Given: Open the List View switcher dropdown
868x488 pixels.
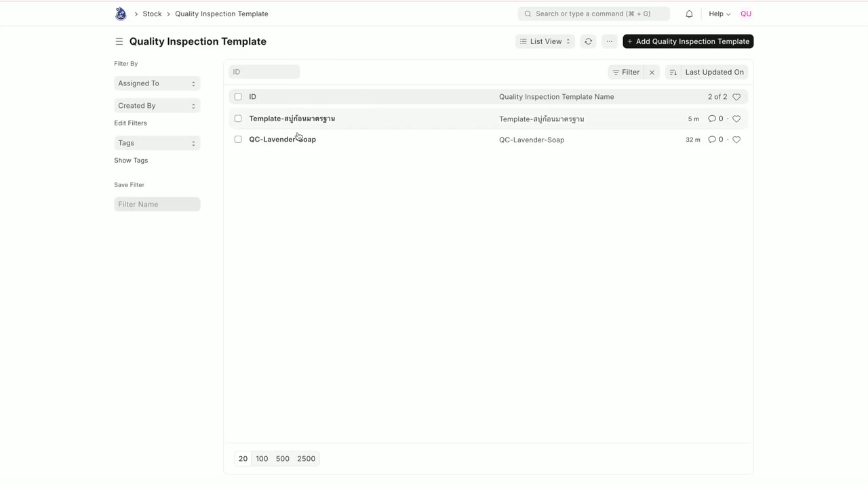Looking at the screenshot, I should 545,41.
